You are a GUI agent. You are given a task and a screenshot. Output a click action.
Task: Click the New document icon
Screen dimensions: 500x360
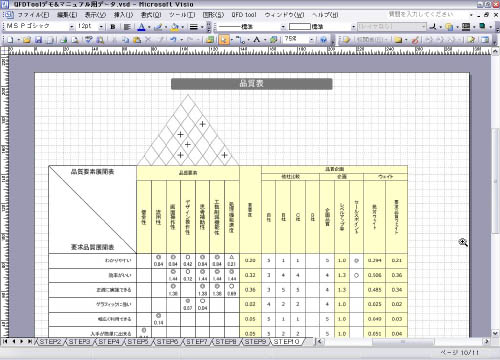pyautogui.click(x=10, y=40)
